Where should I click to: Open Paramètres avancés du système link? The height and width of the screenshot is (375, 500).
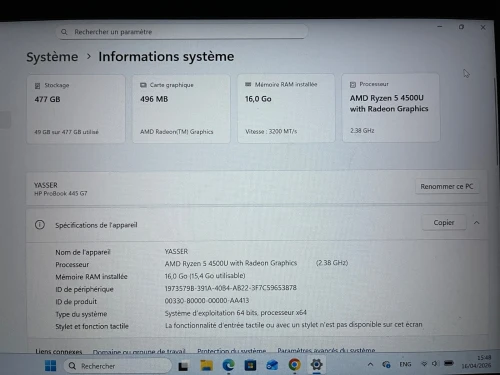326,350
